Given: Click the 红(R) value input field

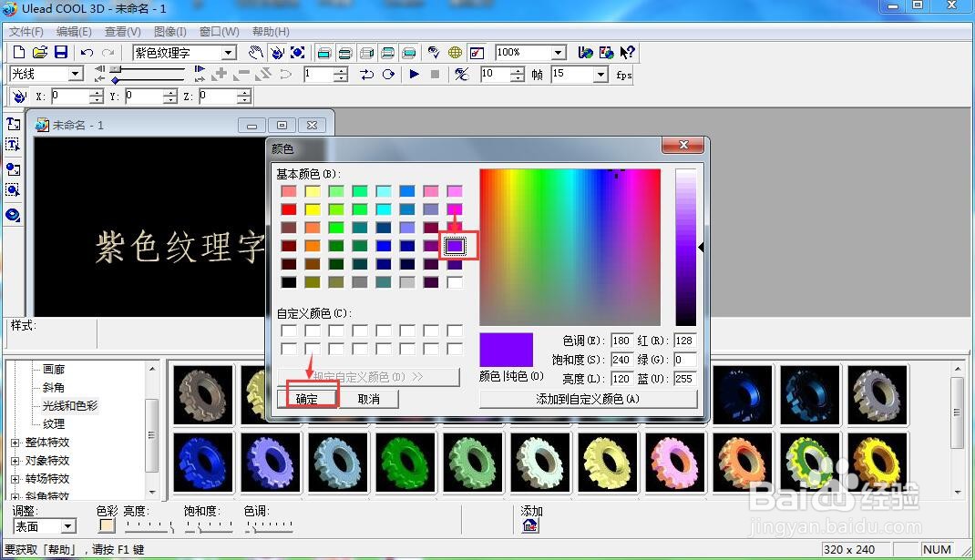Looking at the screenshot, I should click(x=684, y=341).
